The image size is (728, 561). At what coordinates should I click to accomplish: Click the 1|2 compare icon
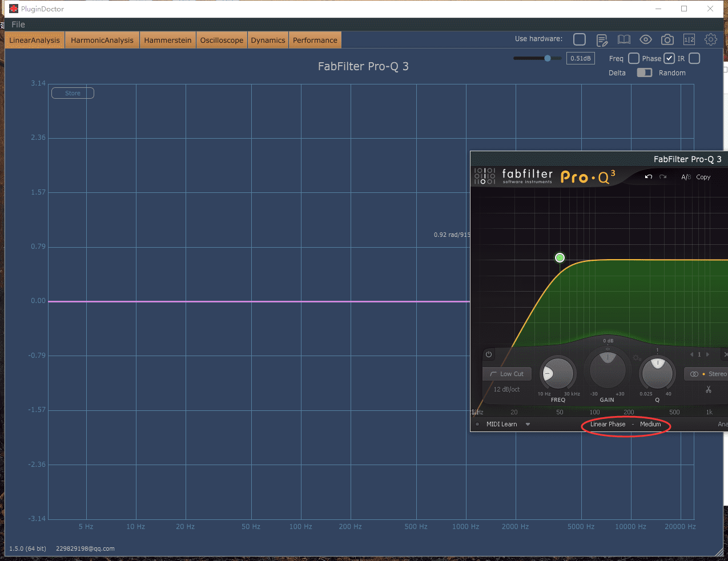pyautogui.click(x=689, y=39)
